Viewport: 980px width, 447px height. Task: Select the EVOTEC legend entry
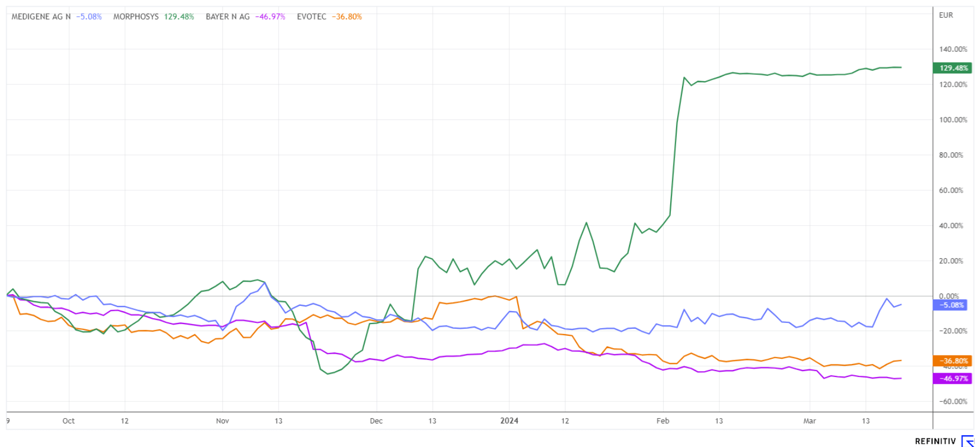point(311,17)
